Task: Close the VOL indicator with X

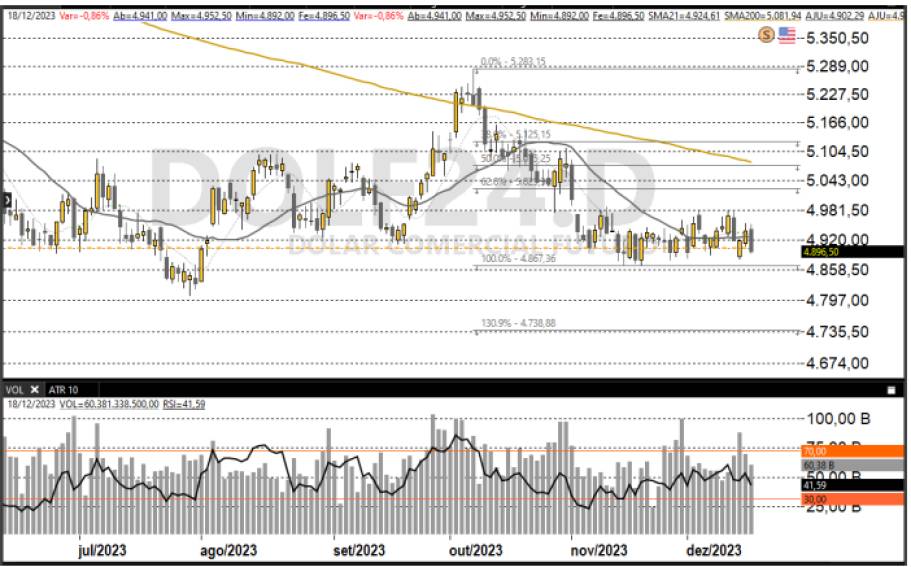Action: click(33, 388)
